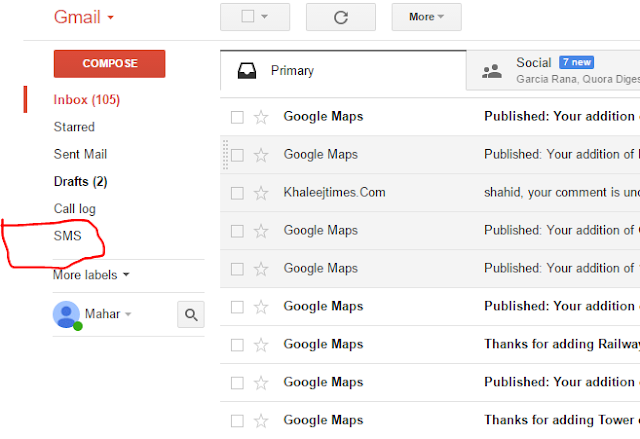
Task: Click the drag handle on second email row
Action: coord(225,155)
